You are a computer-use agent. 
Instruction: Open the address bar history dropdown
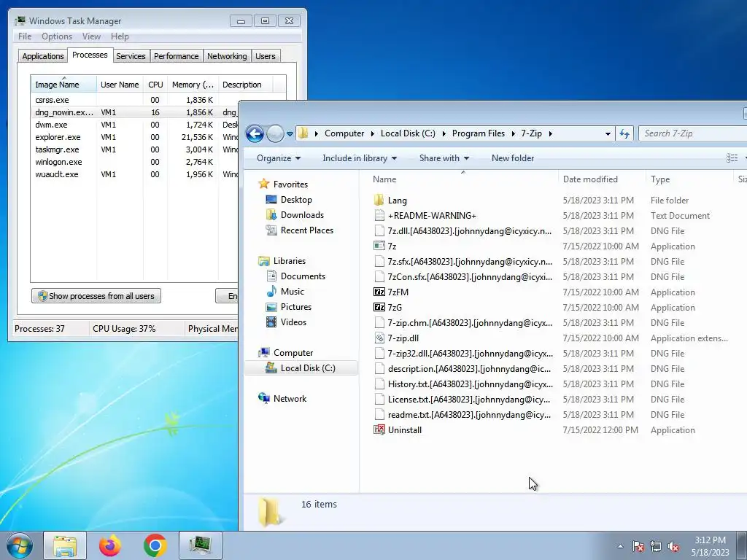pyautogui.click(x=608, y=134)
